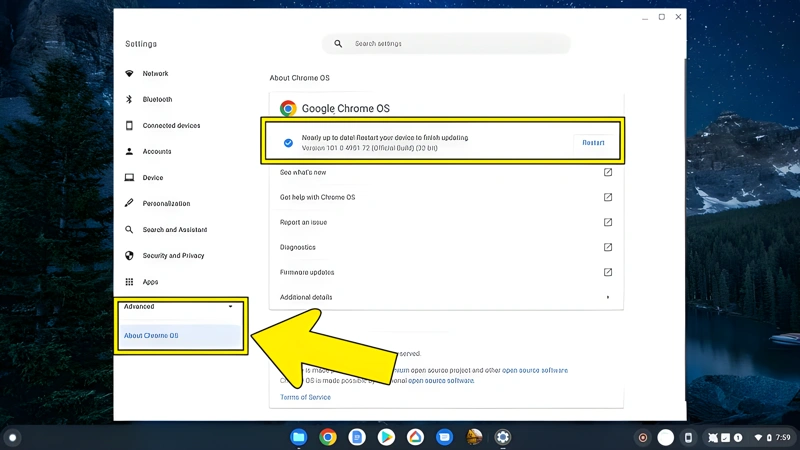Click the Firmware updates row text
800x450 pixels.
[x=307, y=272]
